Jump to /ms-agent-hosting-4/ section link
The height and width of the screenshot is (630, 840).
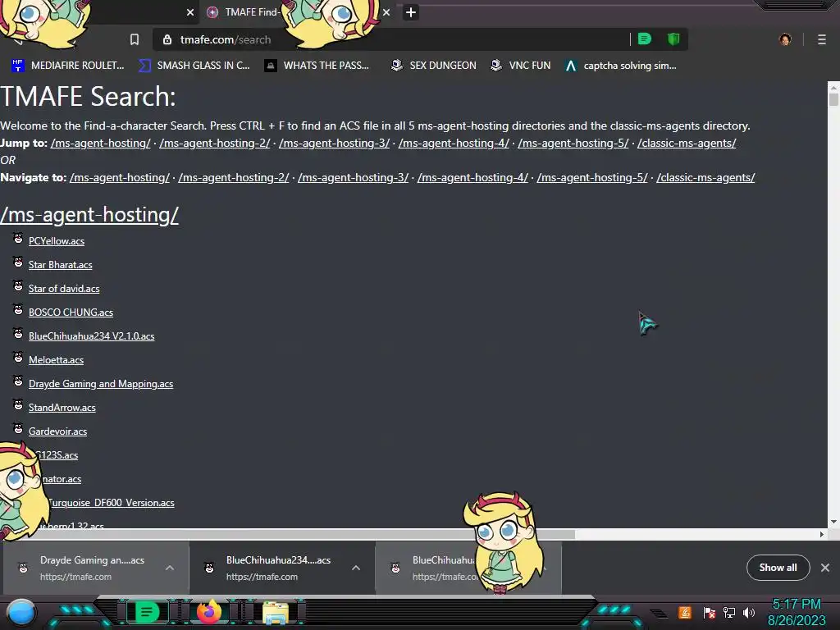454,143
